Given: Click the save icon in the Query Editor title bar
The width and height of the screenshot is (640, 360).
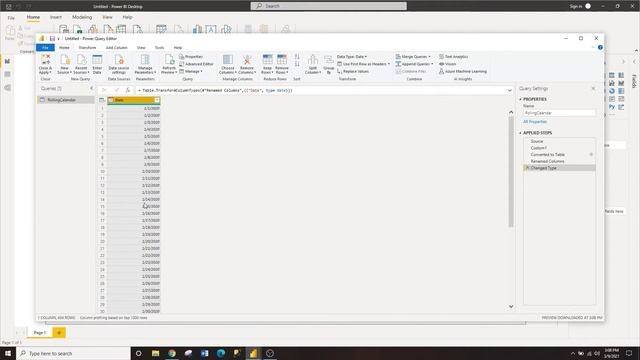Looking at the screenshot, I should pyautogui.click(x=52, y=38).
